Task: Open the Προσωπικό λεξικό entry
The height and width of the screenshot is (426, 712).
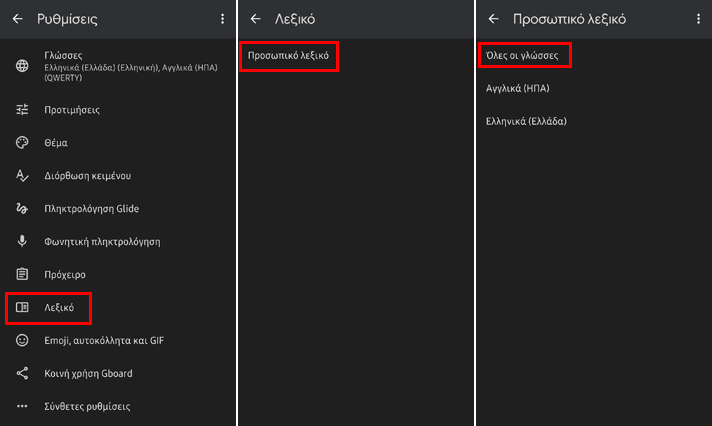Action: click(288, 56)
